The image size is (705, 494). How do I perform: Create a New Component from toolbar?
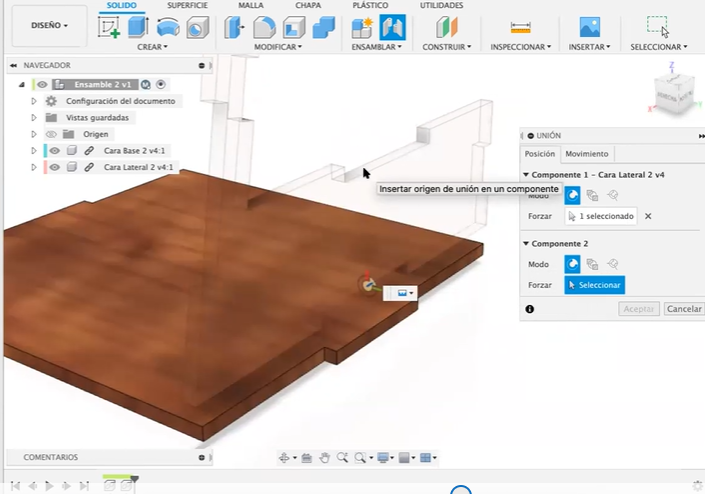(x=362, y=27)
